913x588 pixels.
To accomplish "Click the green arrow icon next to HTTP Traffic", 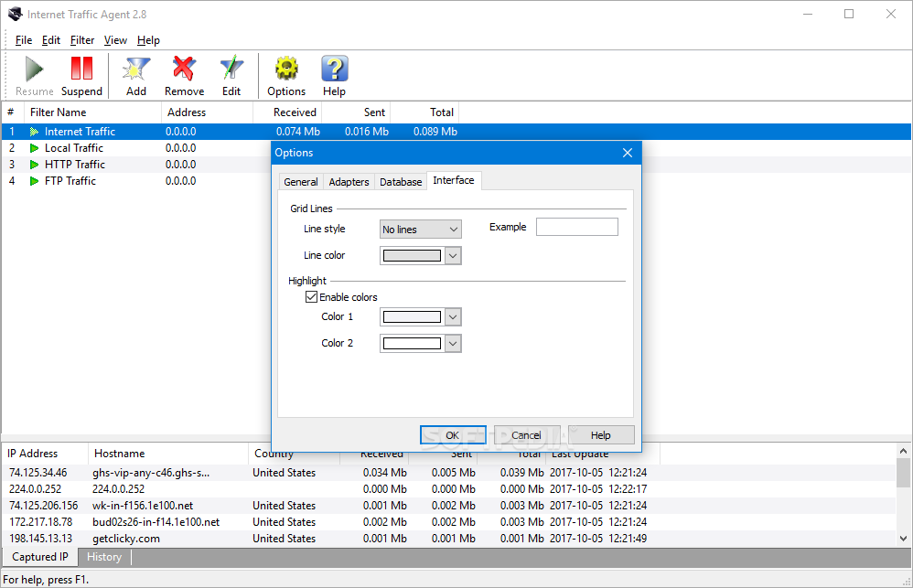I will click(x=35, y=165).
